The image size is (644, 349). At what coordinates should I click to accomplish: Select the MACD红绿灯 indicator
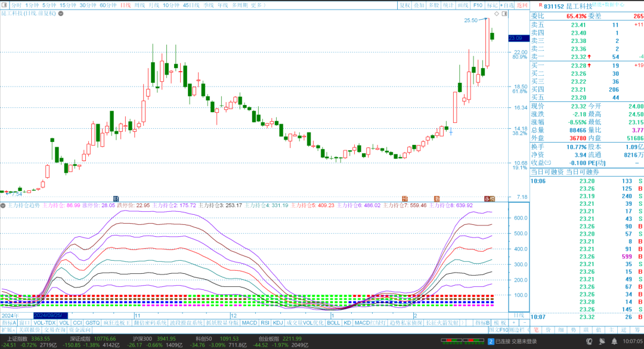coord(370,323)
